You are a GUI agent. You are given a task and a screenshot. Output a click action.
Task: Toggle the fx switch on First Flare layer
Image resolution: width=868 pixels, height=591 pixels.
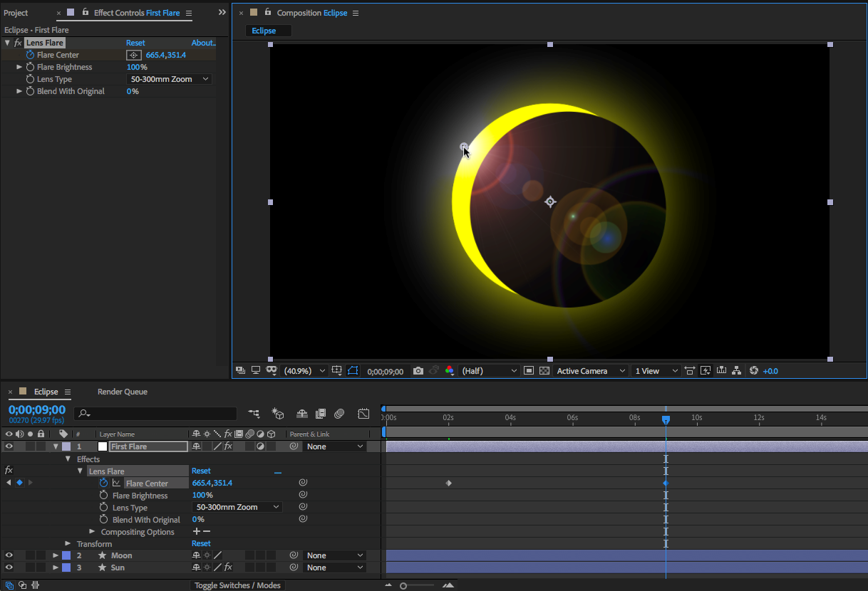point(228,447)
